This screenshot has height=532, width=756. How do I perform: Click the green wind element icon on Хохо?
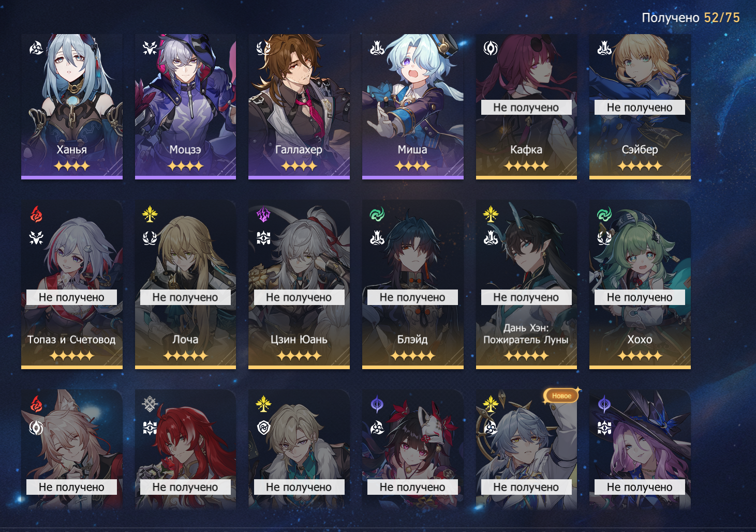[604, 214]
